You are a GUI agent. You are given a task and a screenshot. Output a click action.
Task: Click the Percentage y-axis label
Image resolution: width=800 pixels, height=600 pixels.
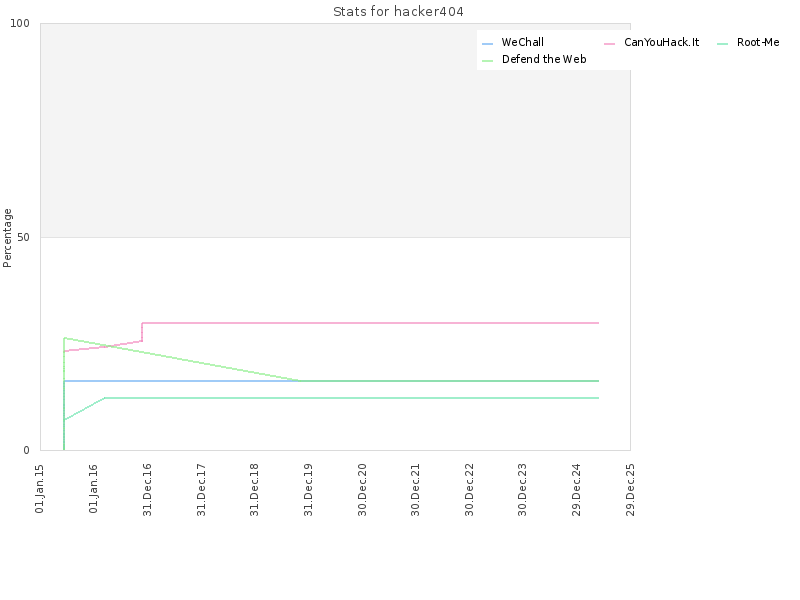7,238
